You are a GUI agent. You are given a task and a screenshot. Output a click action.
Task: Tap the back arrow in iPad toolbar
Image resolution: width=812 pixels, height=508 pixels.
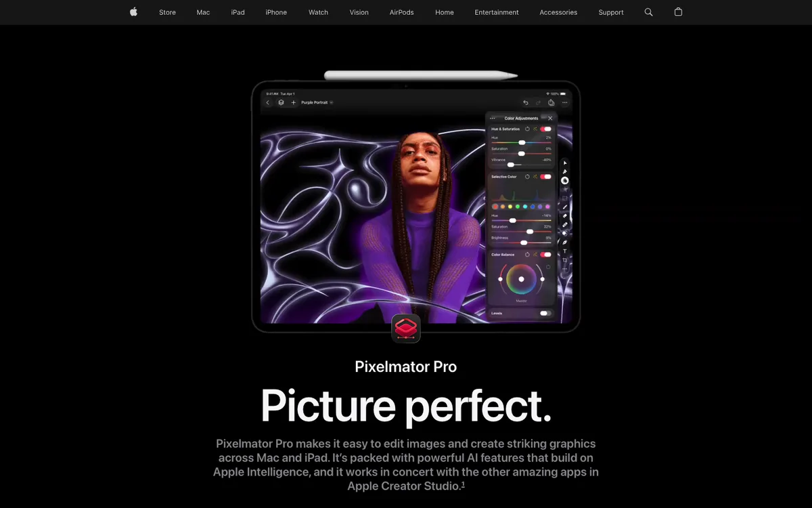(x=268, y=102)
